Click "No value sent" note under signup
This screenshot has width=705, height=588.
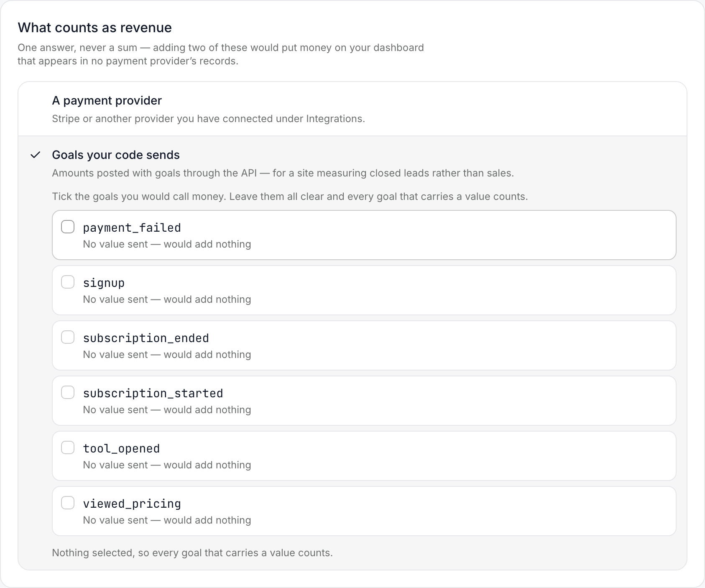(x=167, y=299)
